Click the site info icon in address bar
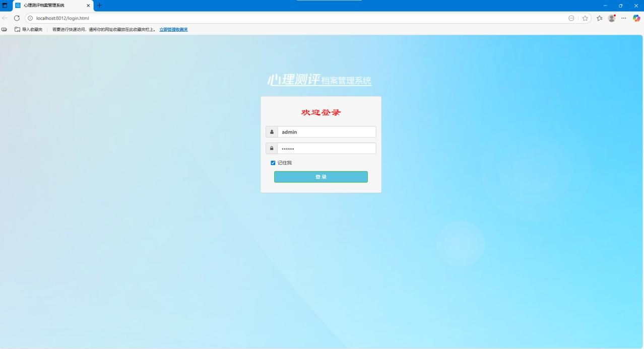This screenshot has height=349, width=644. [30, 18]
